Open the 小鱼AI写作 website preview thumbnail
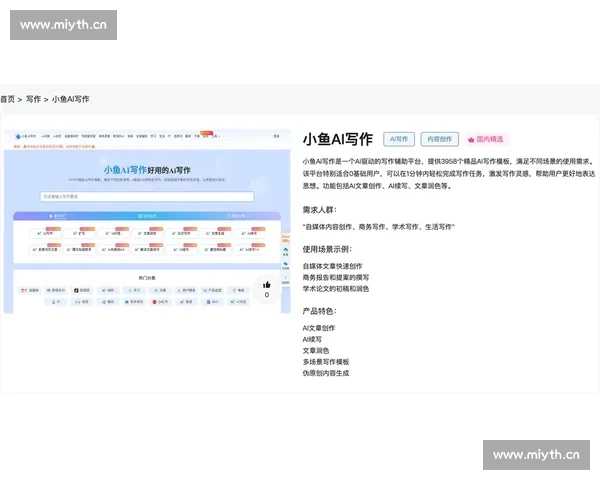The width and height of the screenshot is (600, 480). pyautogui.click(x=147, y=222)
